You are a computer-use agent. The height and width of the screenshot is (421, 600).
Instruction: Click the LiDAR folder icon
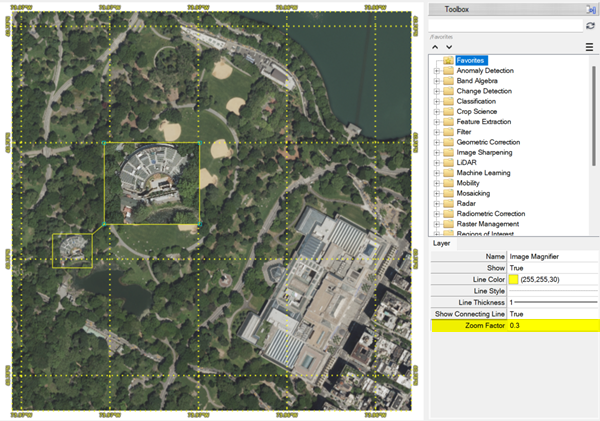447,162
